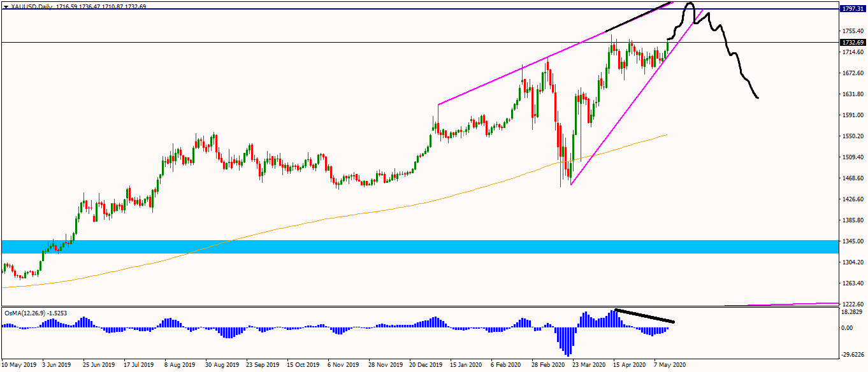868x372 pixels.
Task: Click the 15 Apr 2020 date label
Action: tap(630, 366)
